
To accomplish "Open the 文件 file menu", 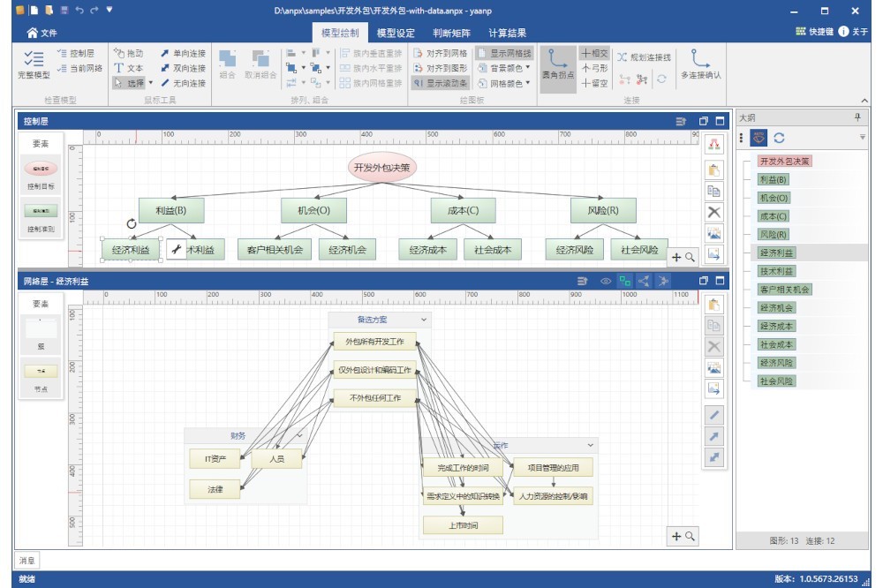I will (x=42, y=33).
